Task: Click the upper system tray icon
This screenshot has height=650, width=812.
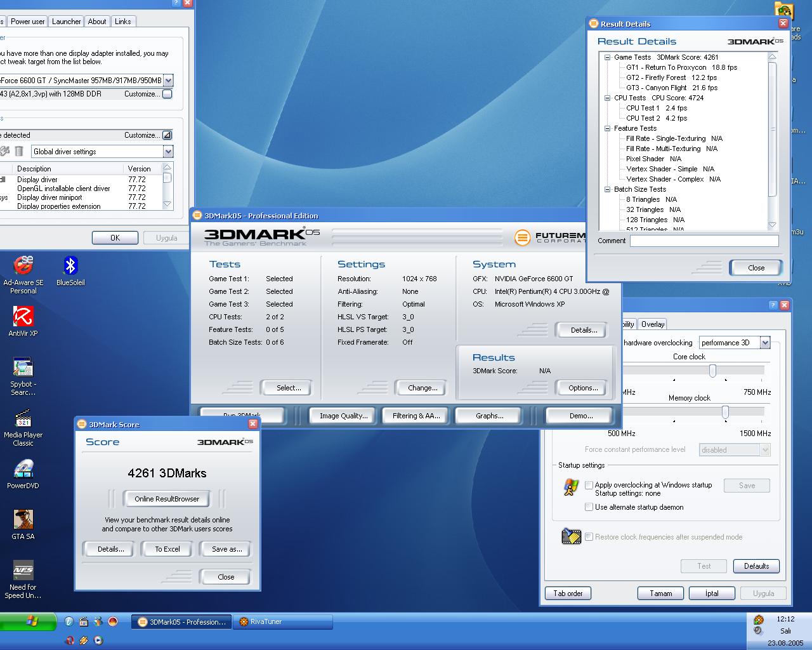Action: (x=758, y=620)
